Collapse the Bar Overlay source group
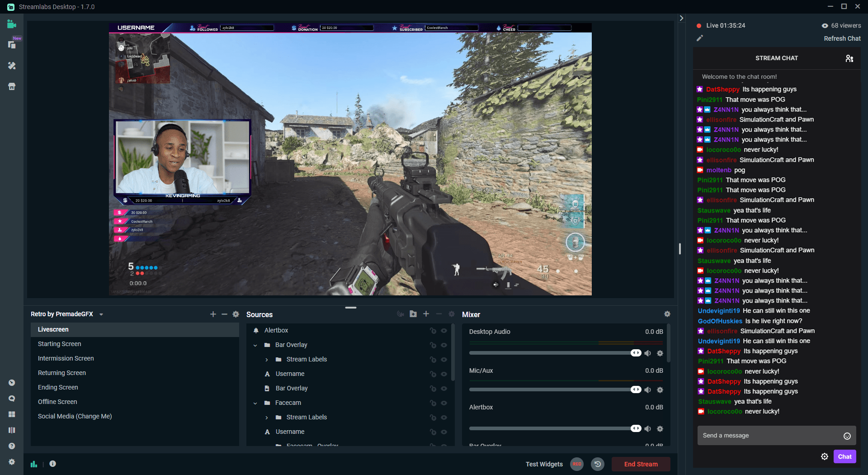This screenshot has height=475, width=868. tap(255, 345)
